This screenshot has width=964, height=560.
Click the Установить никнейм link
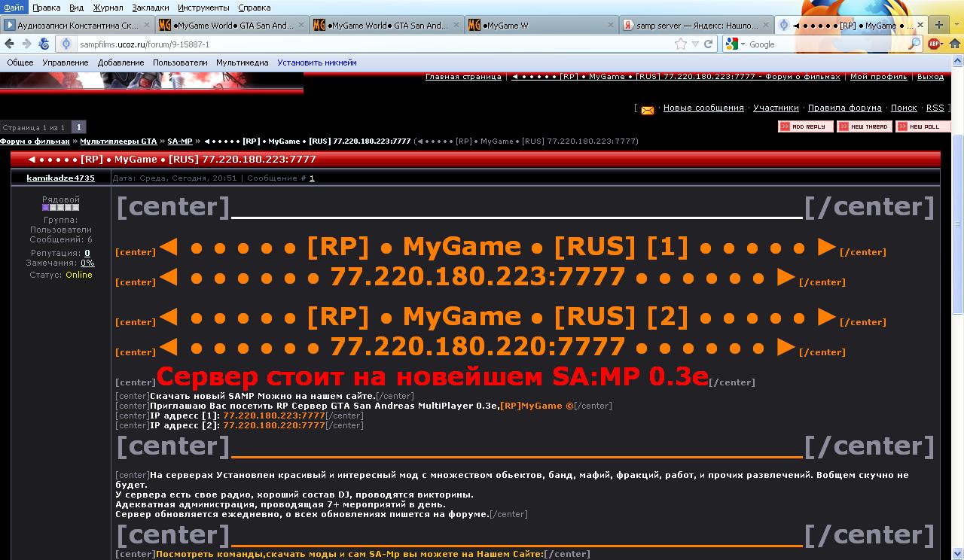(317, 62)
